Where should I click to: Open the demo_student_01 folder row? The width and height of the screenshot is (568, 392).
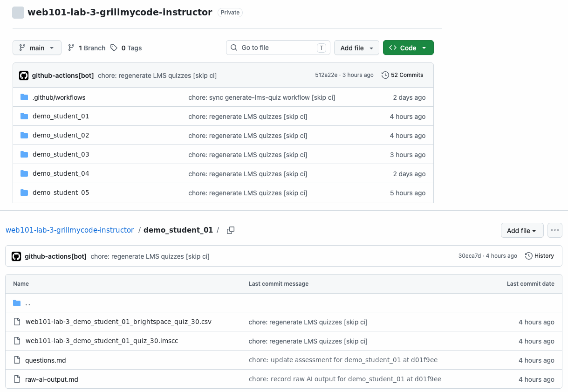(61, 116)
